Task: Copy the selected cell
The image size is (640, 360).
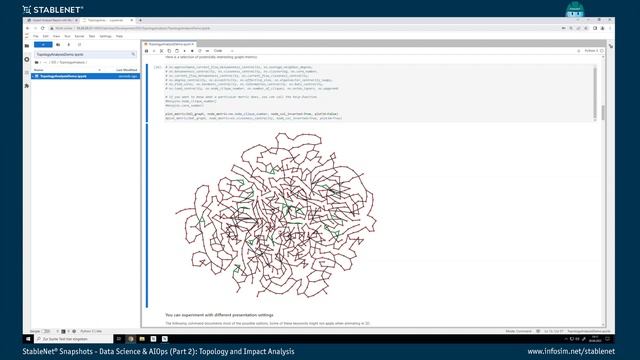Action: click(x=169, y=51)
